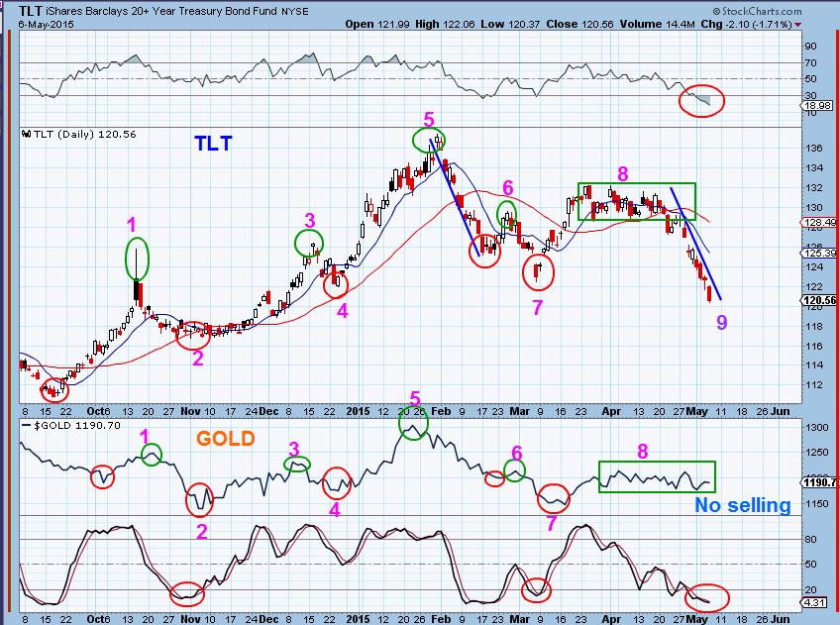Click the 134 level on the price axis
The width and height of the screenshot is (840, 625).
click(x=814, y=167)
